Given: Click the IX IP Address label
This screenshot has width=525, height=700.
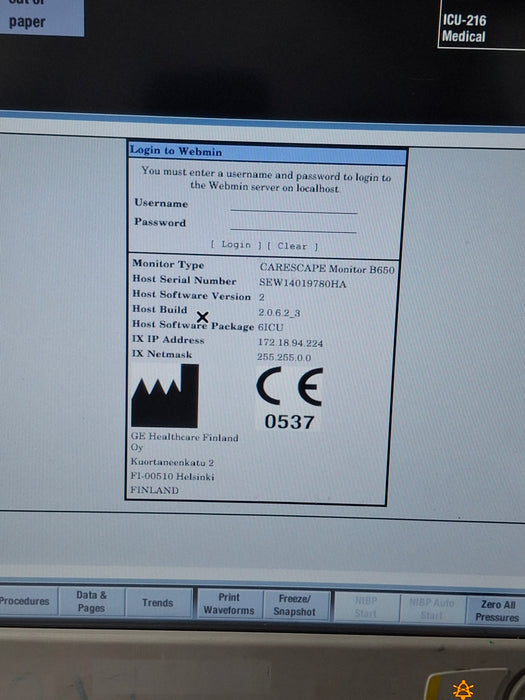Looking at the screenshot, I should pos(168,339).
